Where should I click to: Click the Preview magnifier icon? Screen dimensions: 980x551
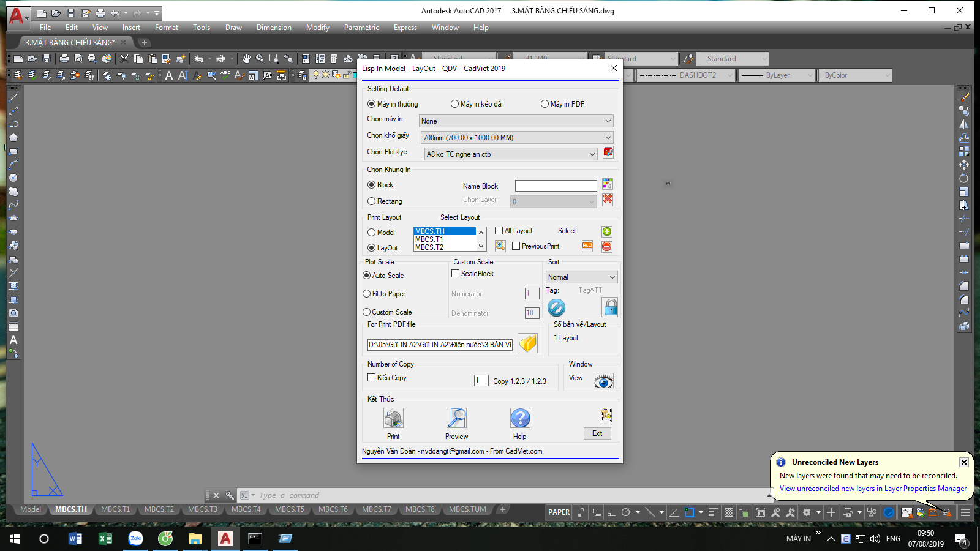coord(456,419)
